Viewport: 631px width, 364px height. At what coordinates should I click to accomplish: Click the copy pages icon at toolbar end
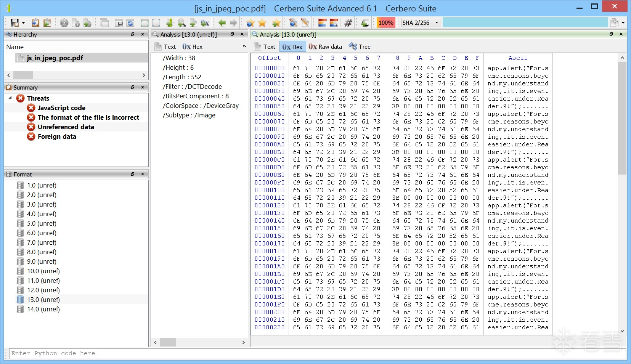[614, 23]
